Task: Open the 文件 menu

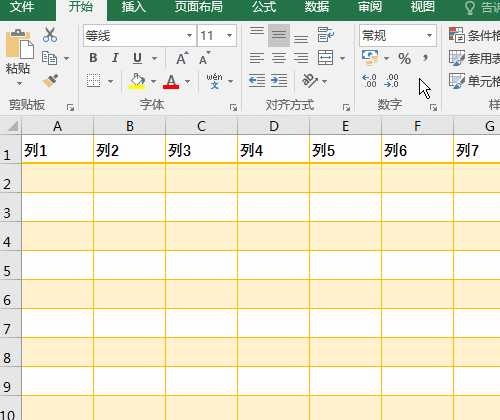Action: click(x=22, y=7)
